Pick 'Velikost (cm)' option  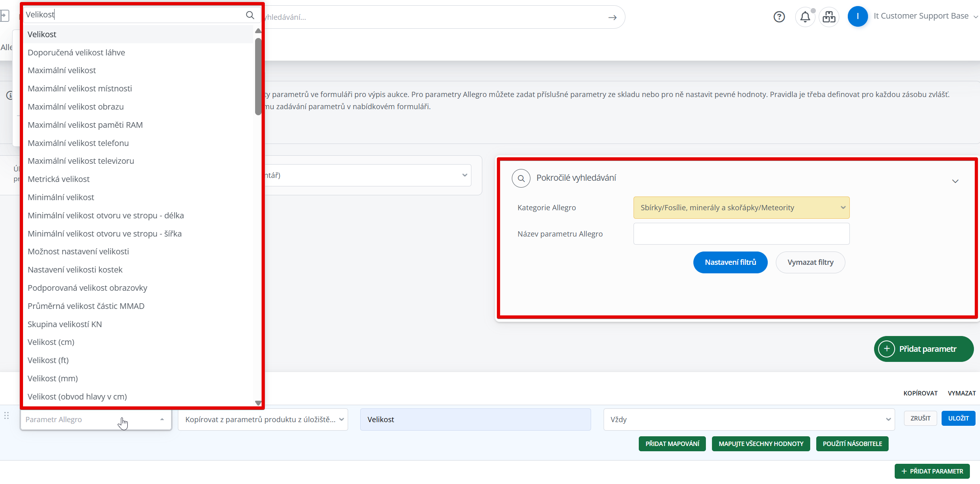(x=138, y=342)
